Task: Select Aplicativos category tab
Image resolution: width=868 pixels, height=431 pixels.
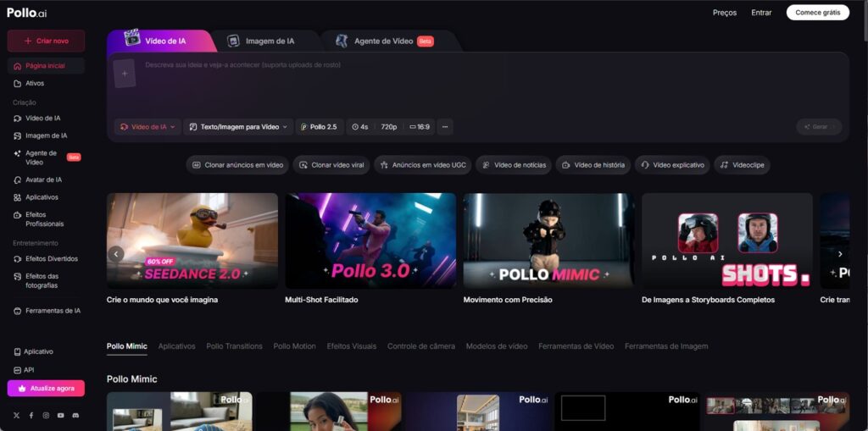Action: 176,346
